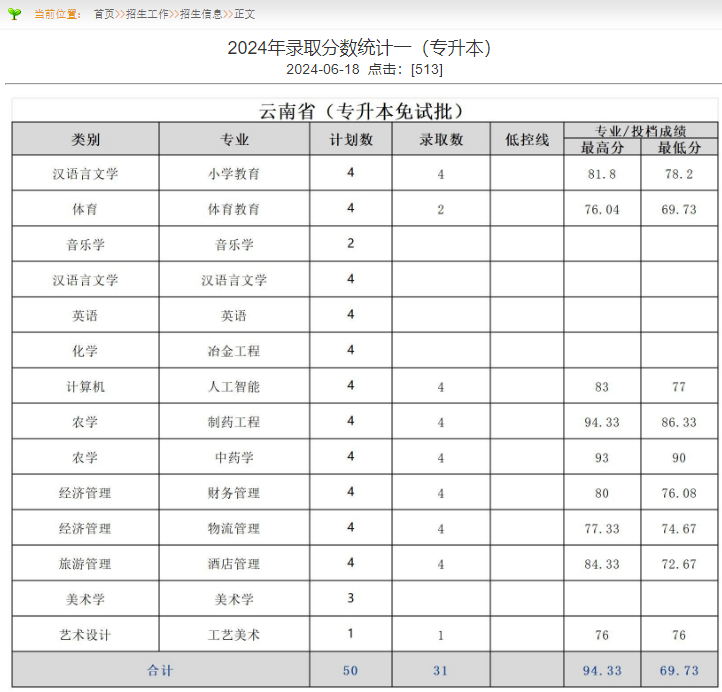722x692 pixels.
Task: Click the 计划数 column header
Action: (351, 140)
